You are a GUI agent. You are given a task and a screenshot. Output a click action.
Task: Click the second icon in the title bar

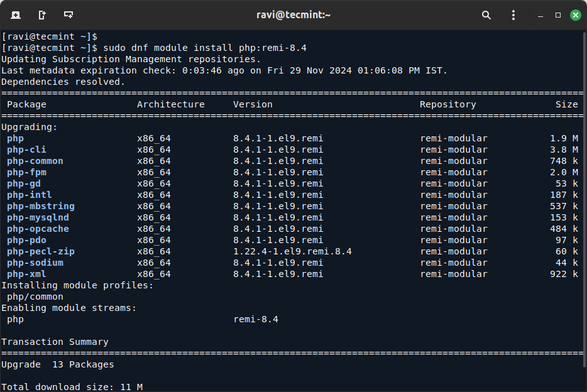[x=42, y=15]
